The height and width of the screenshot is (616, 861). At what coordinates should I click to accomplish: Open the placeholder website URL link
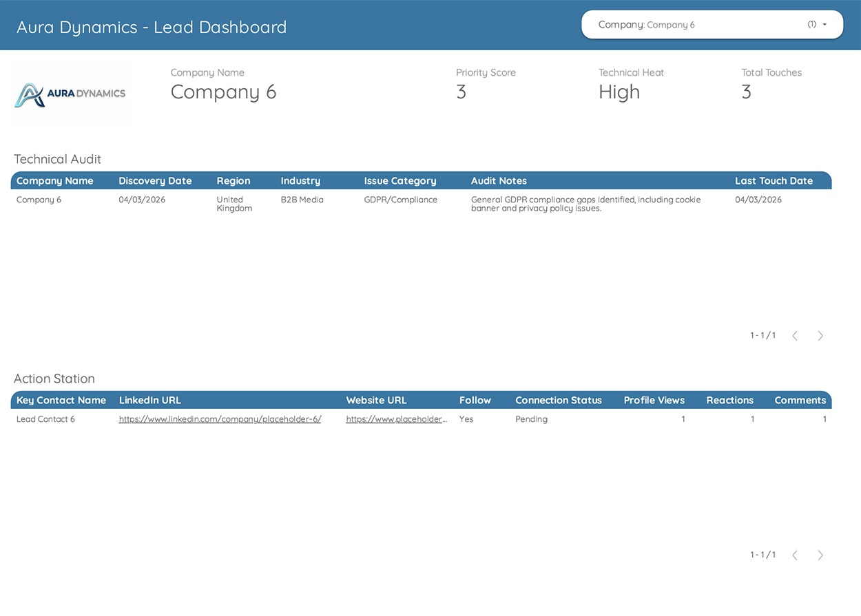pos(396,419)
